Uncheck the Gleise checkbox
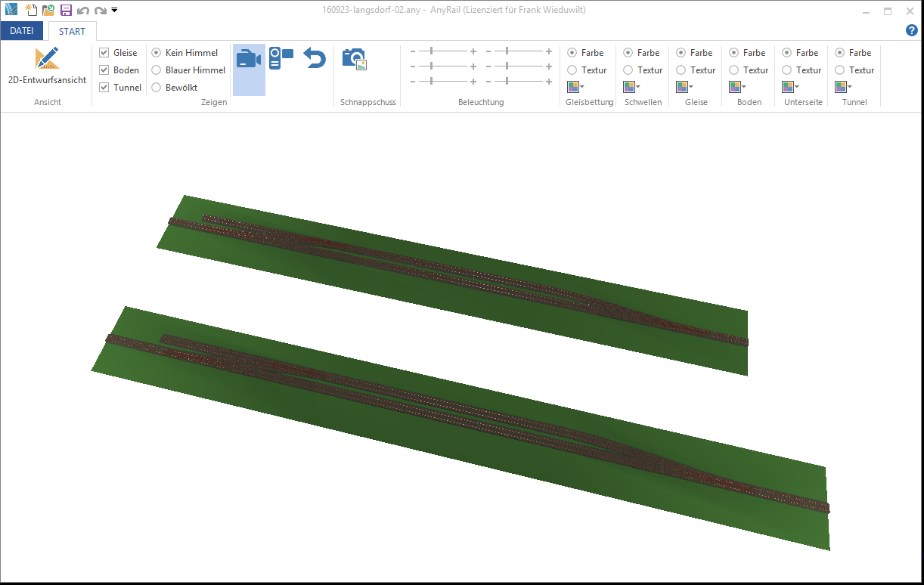The height and width of the screenshot is (585, 924). click(104, 53)
